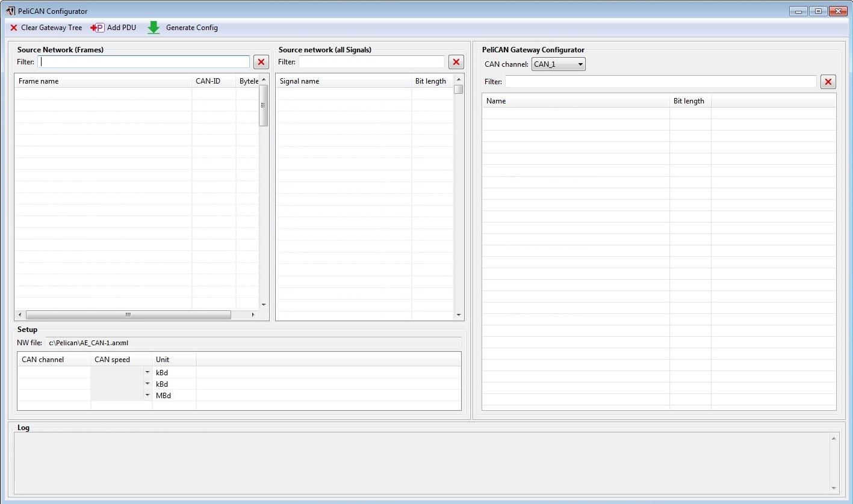Sort by Frame name column header

102,81
